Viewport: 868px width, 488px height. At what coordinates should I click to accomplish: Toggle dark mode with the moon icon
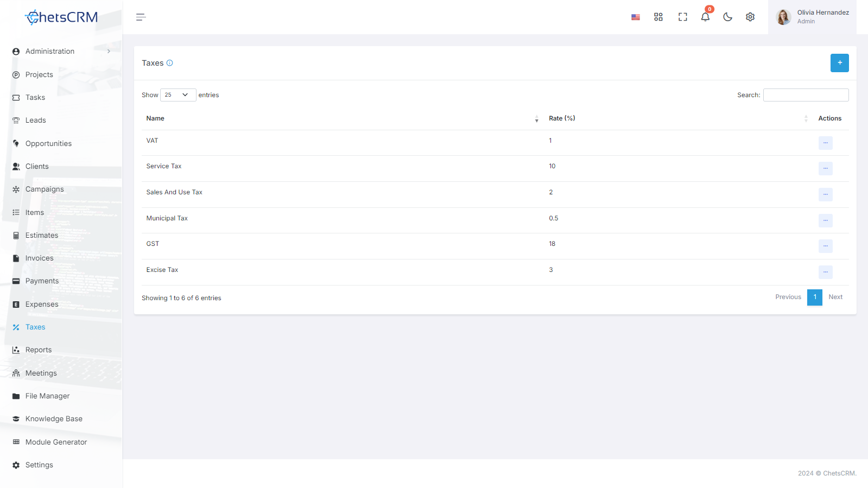click(728, 17)
